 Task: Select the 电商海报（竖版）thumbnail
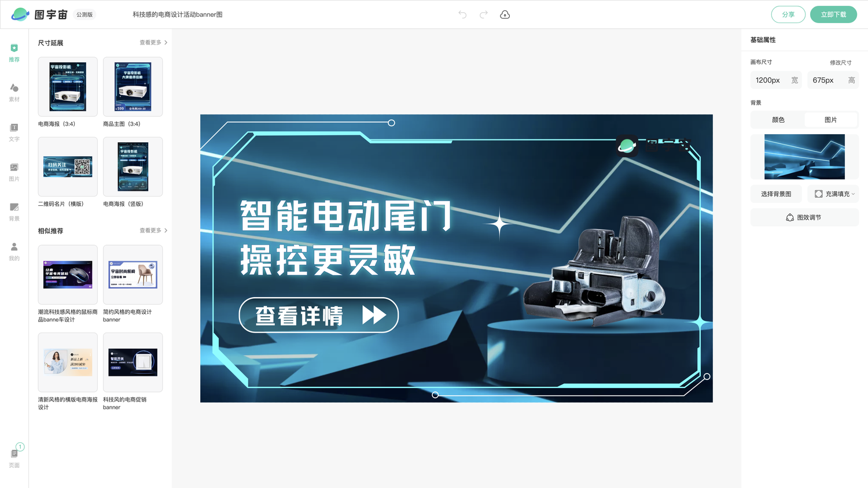(133, 167)
